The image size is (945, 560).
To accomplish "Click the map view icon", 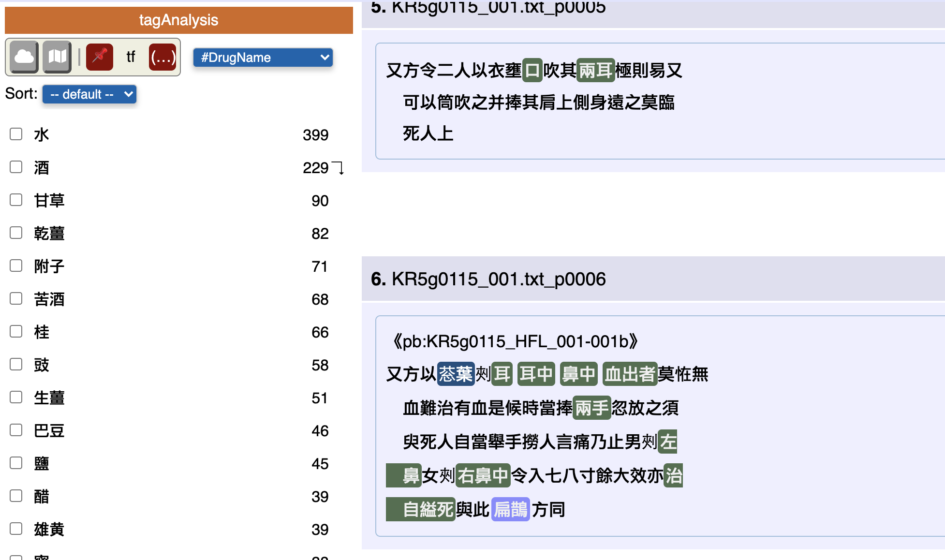I will point(57,57).
